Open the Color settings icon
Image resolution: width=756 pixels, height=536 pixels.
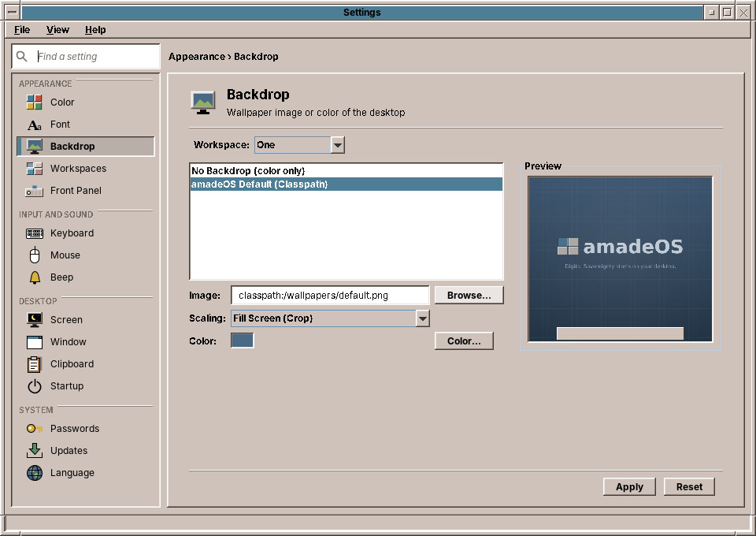(34, 102)
